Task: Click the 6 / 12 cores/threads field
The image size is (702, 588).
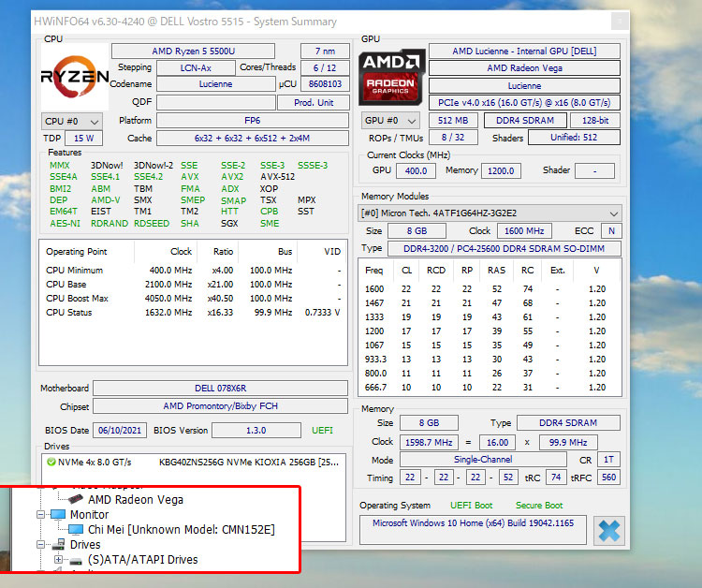Action: point(325,68)
